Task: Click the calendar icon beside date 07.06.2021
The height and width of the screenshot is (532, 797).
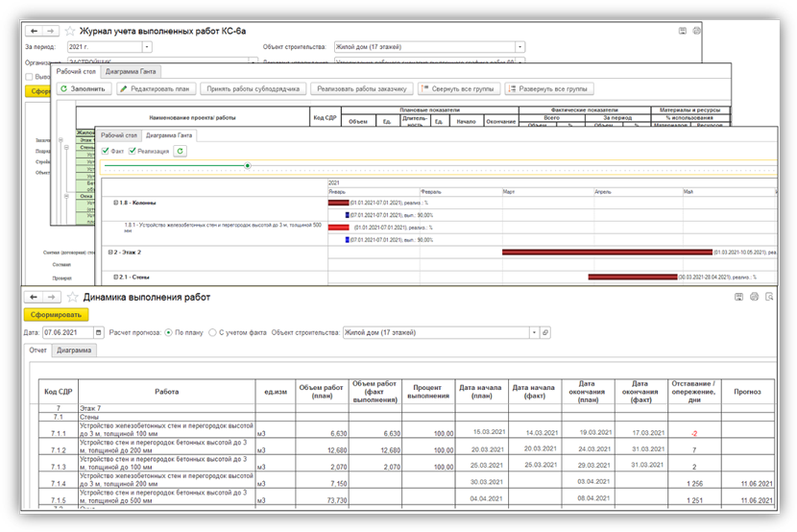Action: click(99, 333)
